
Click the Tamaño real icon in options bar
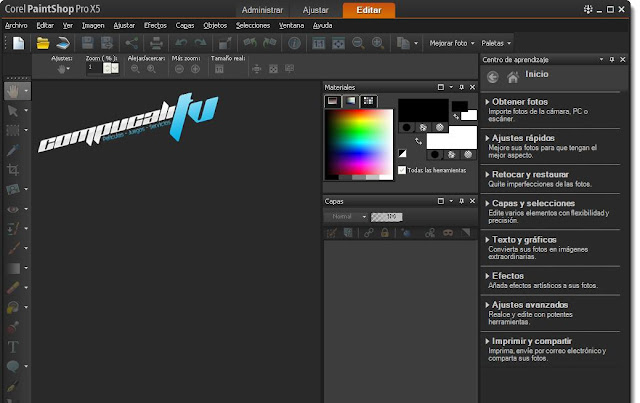[x=219, y=69]
